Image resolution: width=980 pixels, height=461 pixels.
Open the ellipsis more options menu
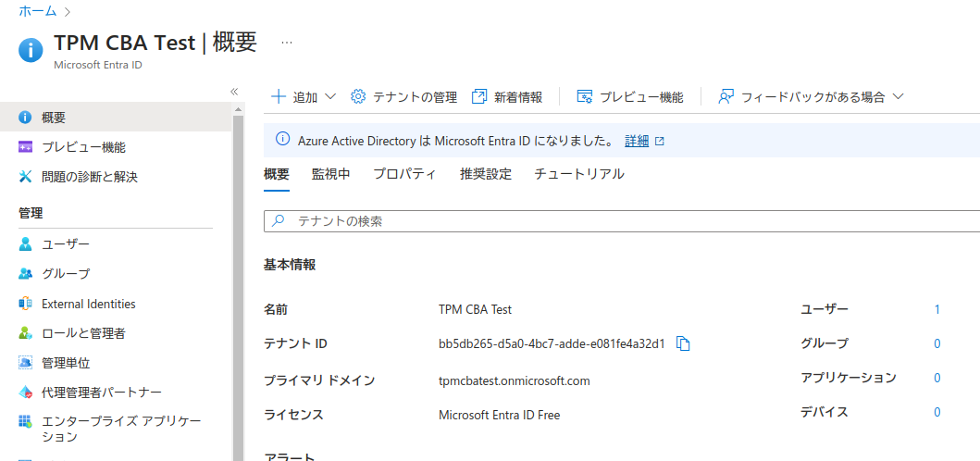pos(287,43)
